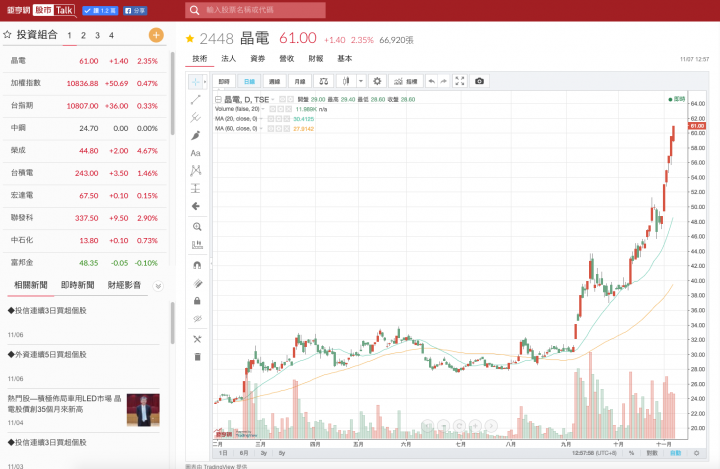
Task: Select the 月線 monthly interval button
Action: [300, 81]
